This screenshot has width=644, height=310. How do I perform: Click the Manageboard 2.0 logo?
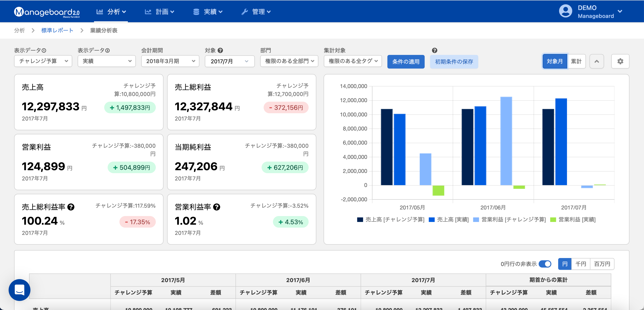(47, 12)
